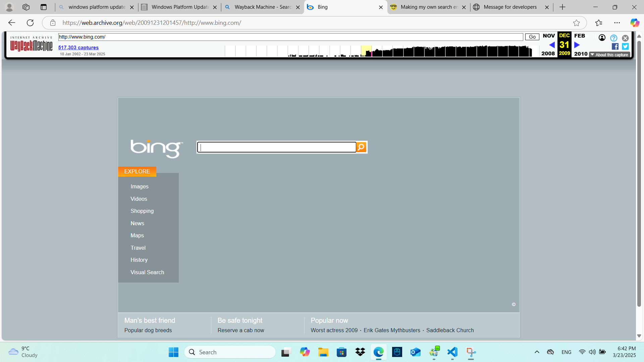Open the Images explore link
Viewport: 644px width, 362px height.
[140, 186]
